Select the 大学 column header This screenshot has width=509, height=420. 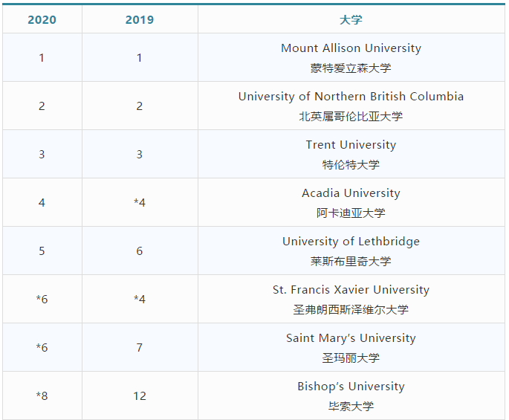[351, 20]
